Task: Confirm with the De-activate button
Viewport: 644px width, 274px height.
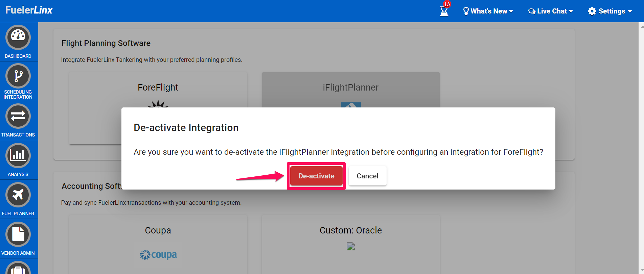Action: point(316,176)
